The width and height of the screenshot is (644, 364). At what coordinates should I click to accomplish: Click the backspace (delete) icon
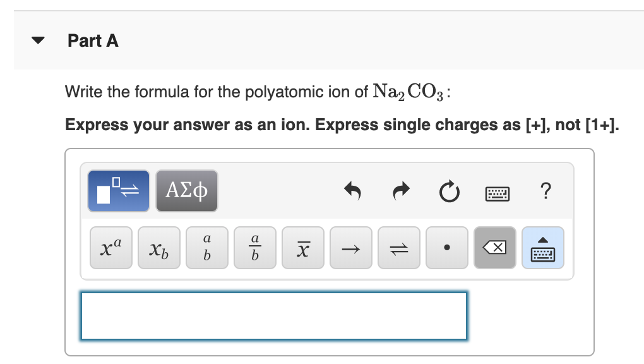tap(495, 248)
